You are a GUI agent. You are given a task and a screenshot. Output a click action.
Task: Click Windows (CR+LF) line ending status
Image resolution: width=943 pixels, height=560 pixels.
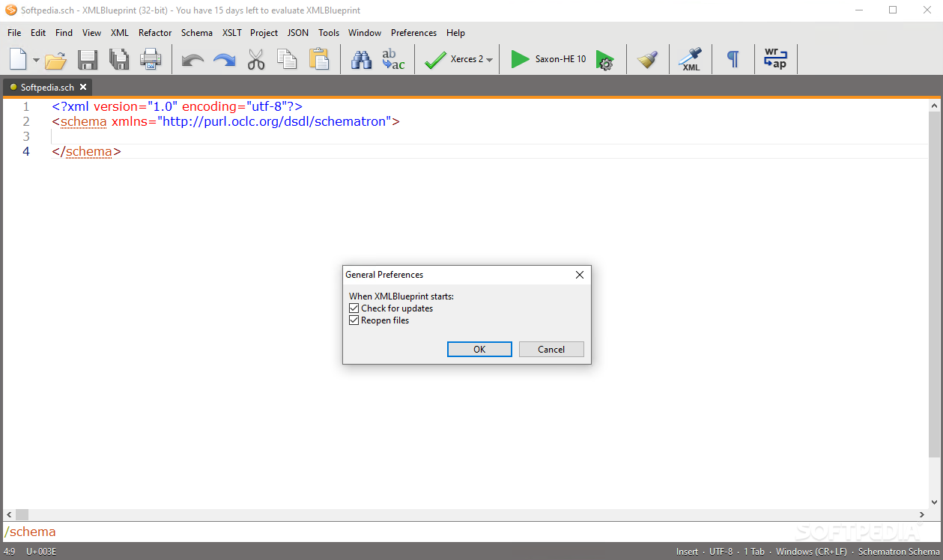811,552
